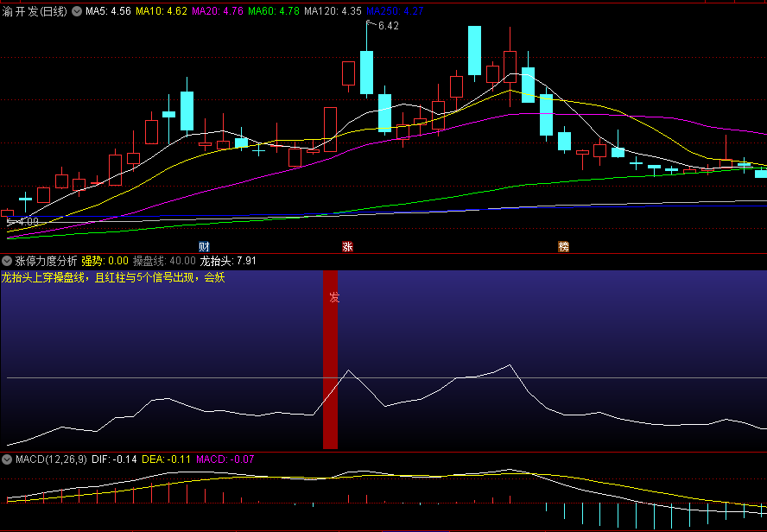Select the 强势: 0.00 value
The image size is (767, 532).
(105, 261)
